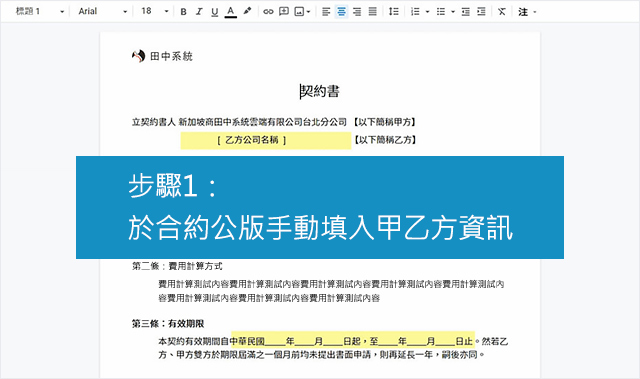Click the highlighted 乙方公司名稱 placeholder field

pos(266,140)
